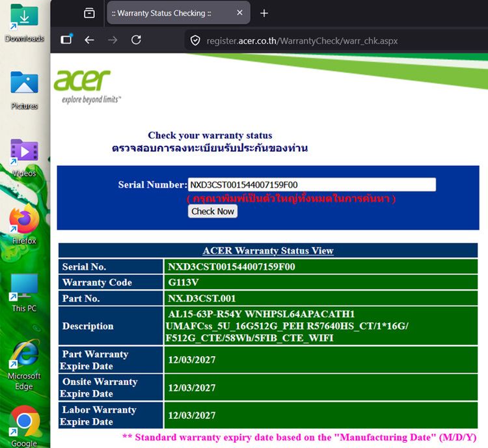Click the tab overview icon in tab bar

click(89, 13)
